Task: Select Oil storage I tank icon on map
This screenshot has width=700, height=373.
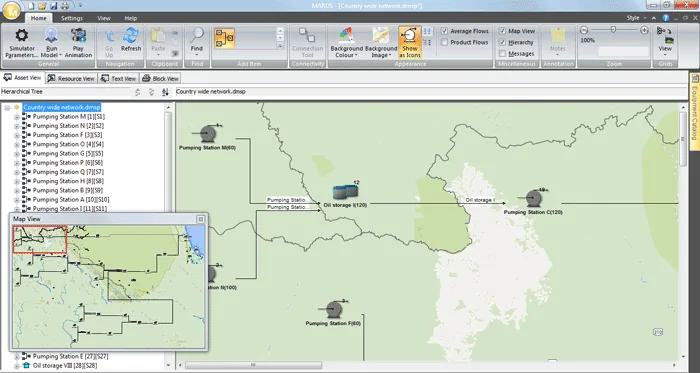Action: (345, 192)
